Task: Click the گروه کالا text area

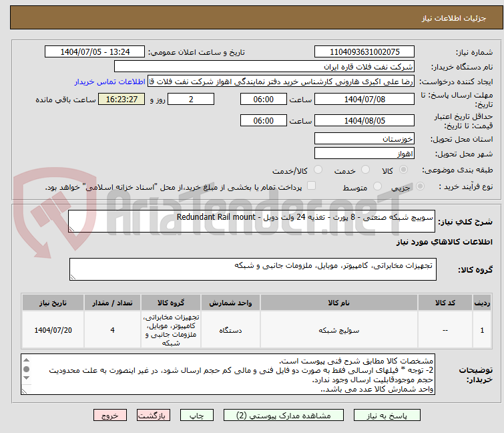Action: 252,269
